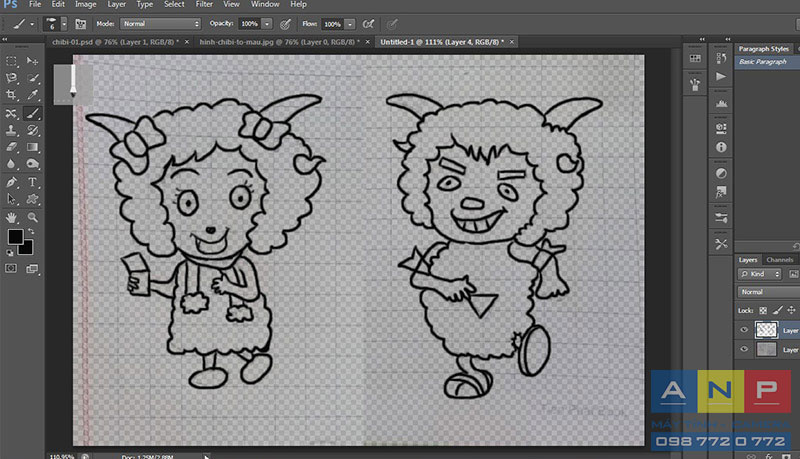800x459 pixels.
Task: Select the Quick Selection tool
Action: click(32, 78)
